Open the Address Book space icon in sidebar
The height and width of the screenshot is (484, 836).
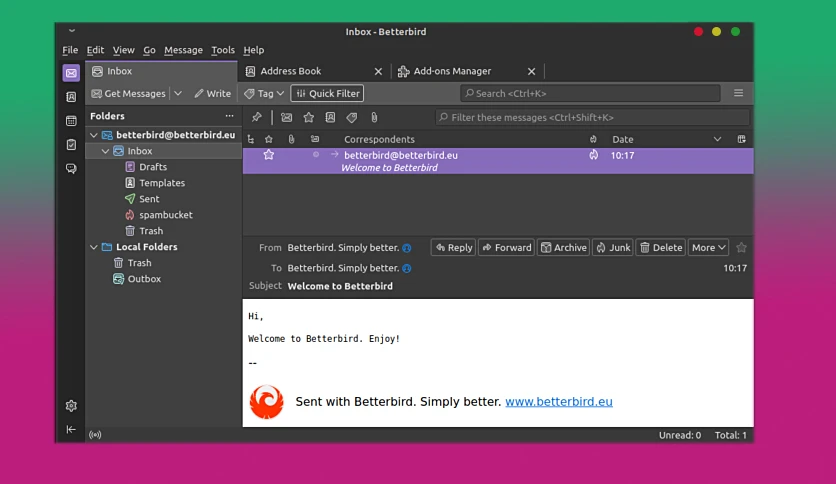coord(71,97)
